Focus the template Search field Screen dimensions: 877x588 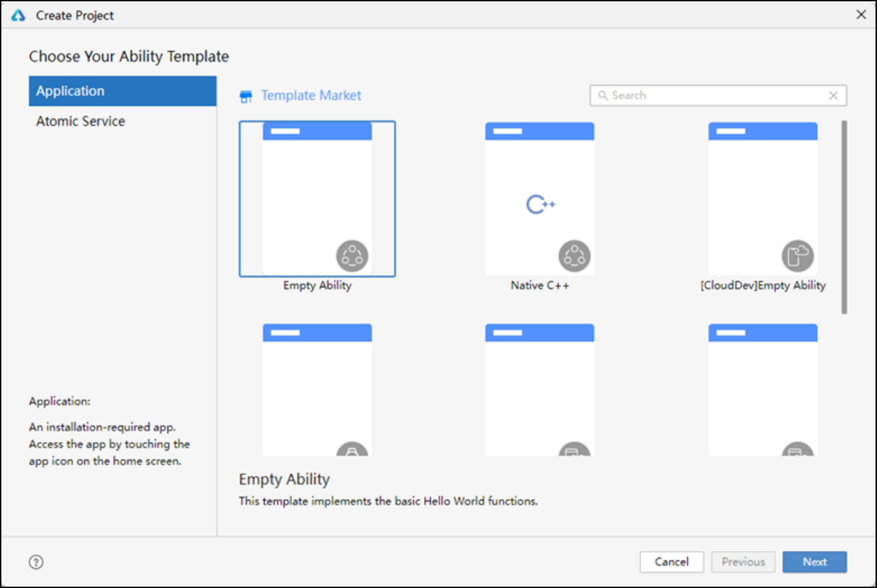718,96
